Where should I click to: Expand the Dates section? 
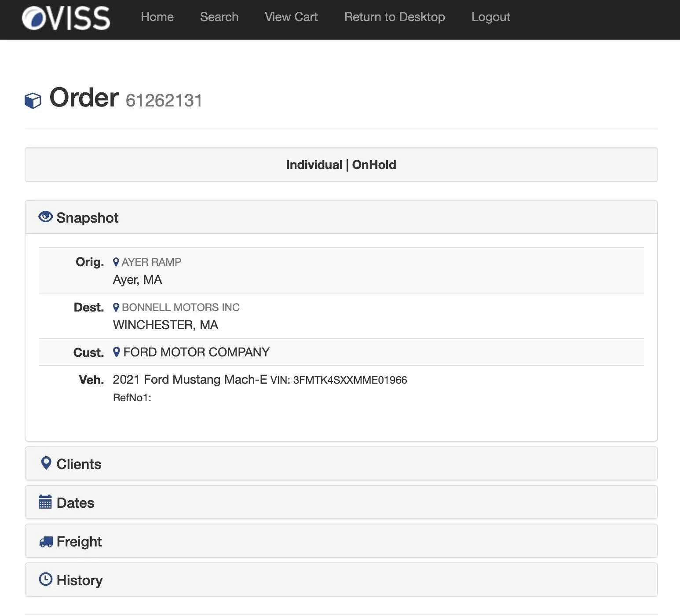[x=341, y=502]
